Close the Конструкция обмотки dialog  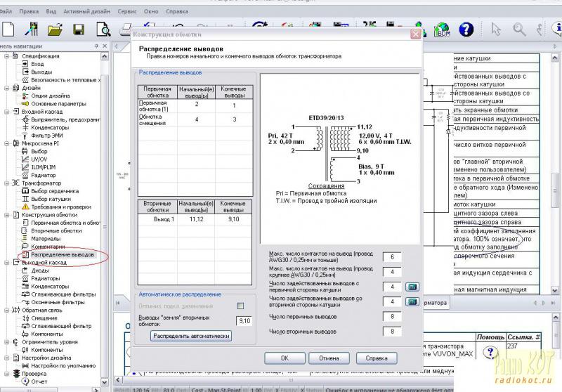coord(415,34)
